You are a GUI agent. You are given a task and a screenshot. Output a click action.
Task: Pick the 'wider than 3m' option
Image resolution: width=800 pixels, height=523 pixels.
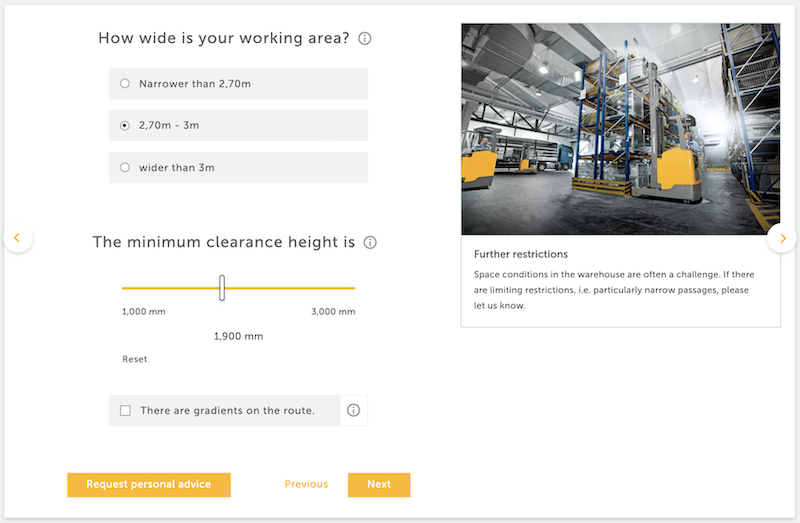[x=125, y=168]
